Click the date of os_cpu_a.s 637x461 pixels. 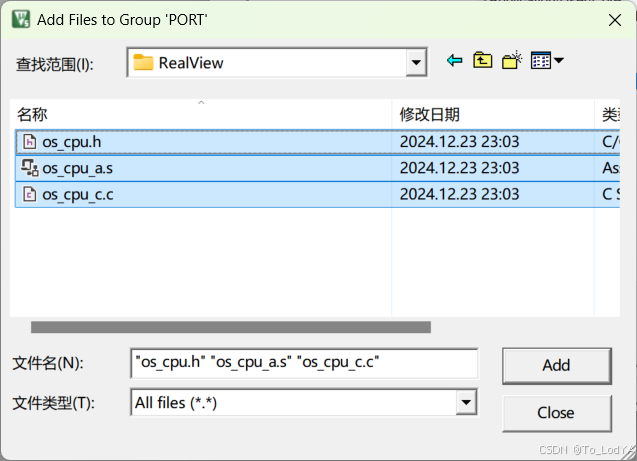click(459, 168)
